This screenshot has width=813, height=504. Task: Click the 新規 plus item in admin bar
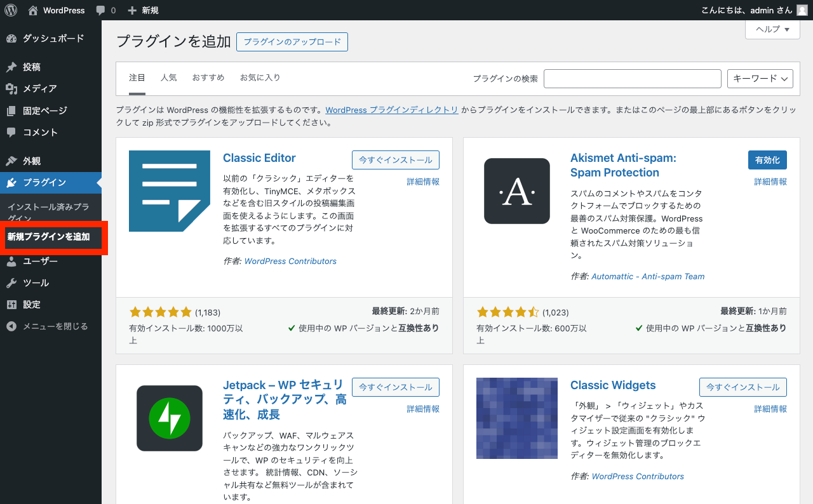click(143, 10)
